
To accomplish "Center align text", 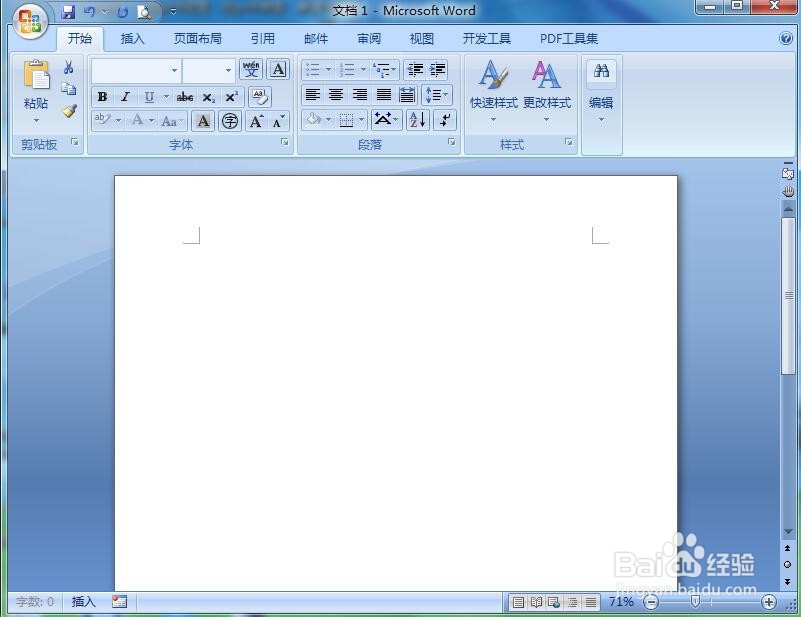I will click(336, 95).
